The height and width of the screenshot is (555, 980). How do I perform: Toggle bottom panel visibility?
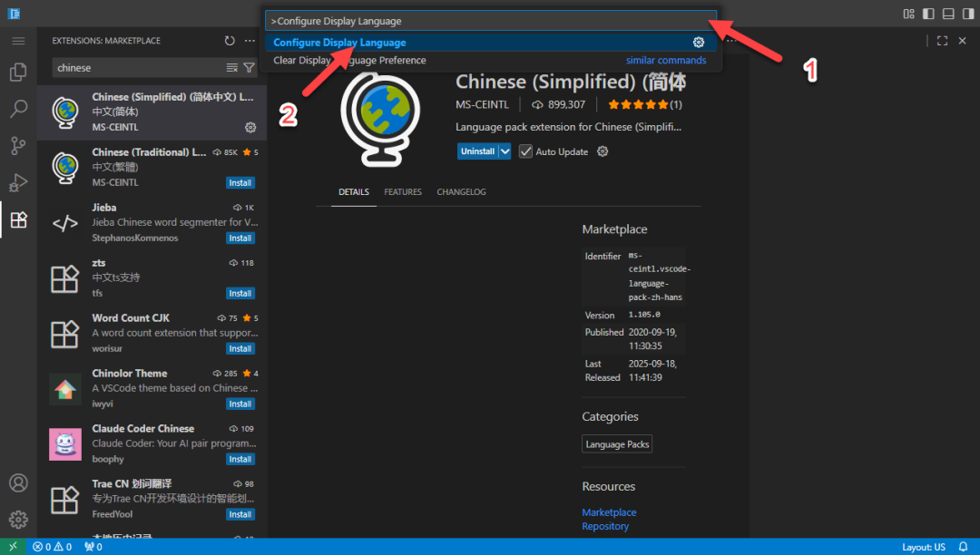pos(948,14)
